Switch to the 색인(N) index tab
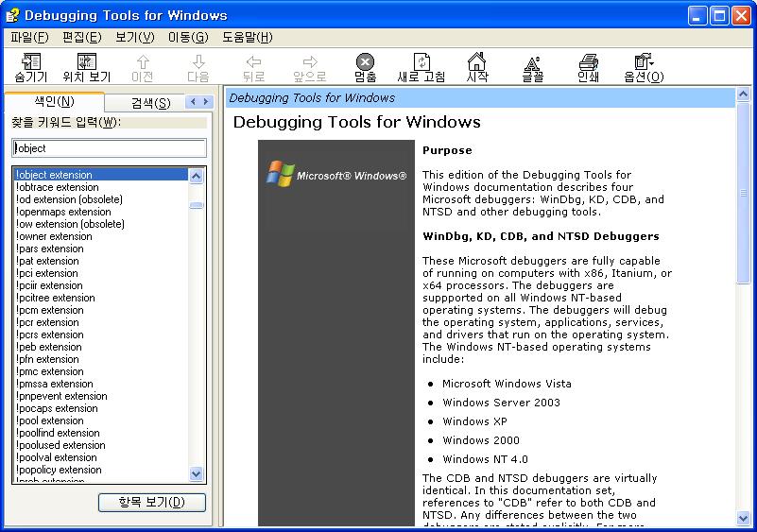This screenshot has height=532, width=757. (54, 102)
